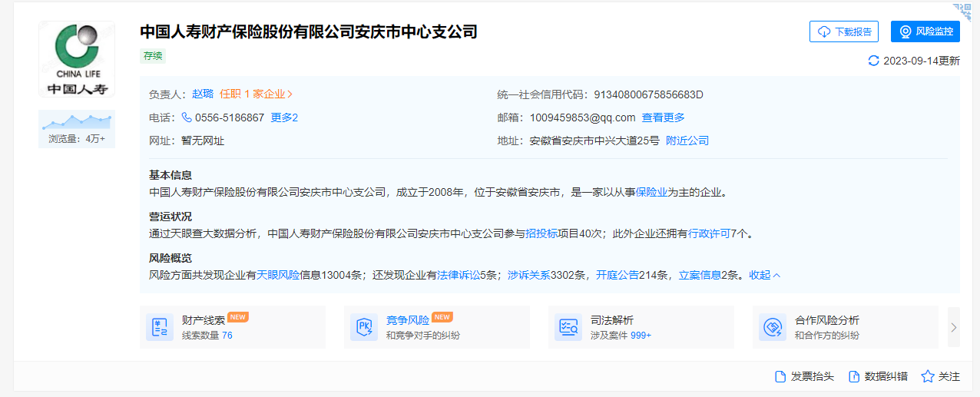Screen dimensions: 980x397
Task: Open 立案信息 case filing link
Action: 700,275
